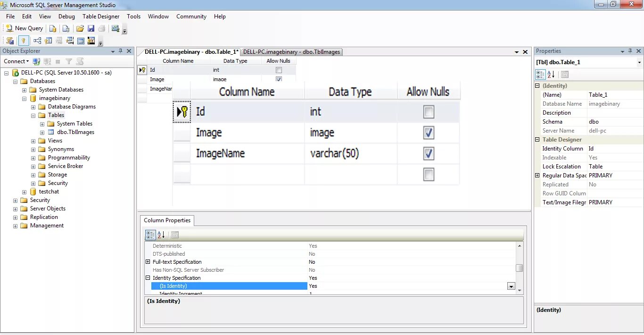
Task: Click the Analysis Services query icon next to it
Action: [x=66, y=28]
